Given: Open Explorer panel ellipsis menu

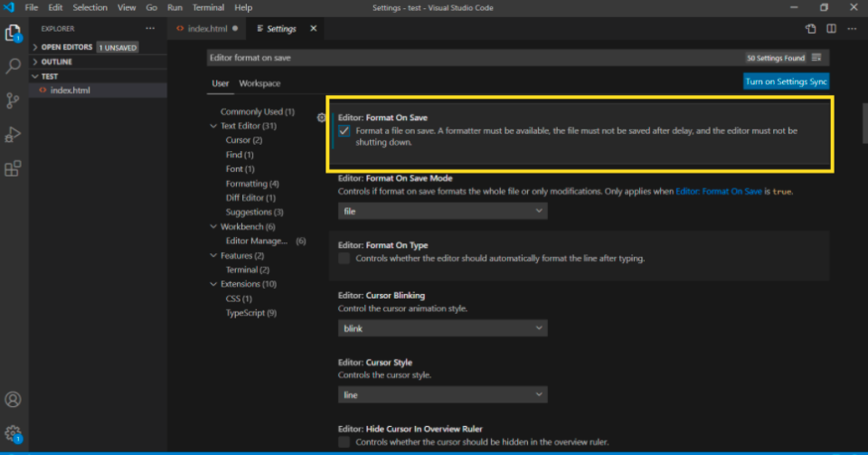Looking at the screenshot, I should [150, 29].
